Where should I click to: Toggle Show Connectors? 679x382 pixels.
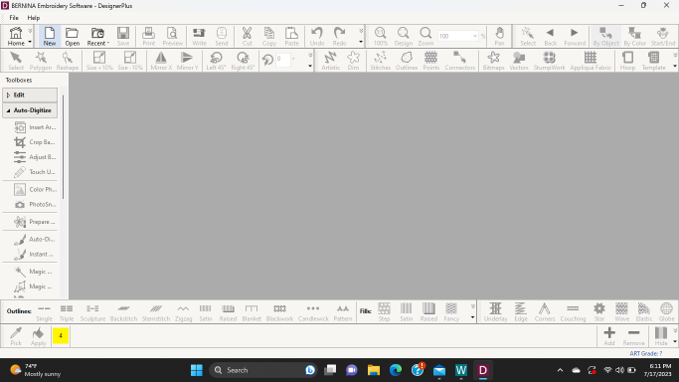(x=460, y=61)
